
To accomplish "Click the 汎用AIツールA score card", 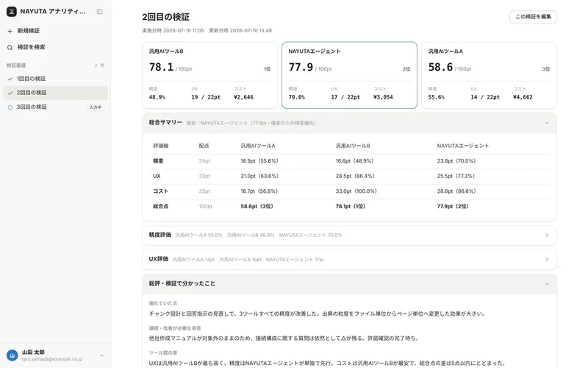I will tap(489, 75).
